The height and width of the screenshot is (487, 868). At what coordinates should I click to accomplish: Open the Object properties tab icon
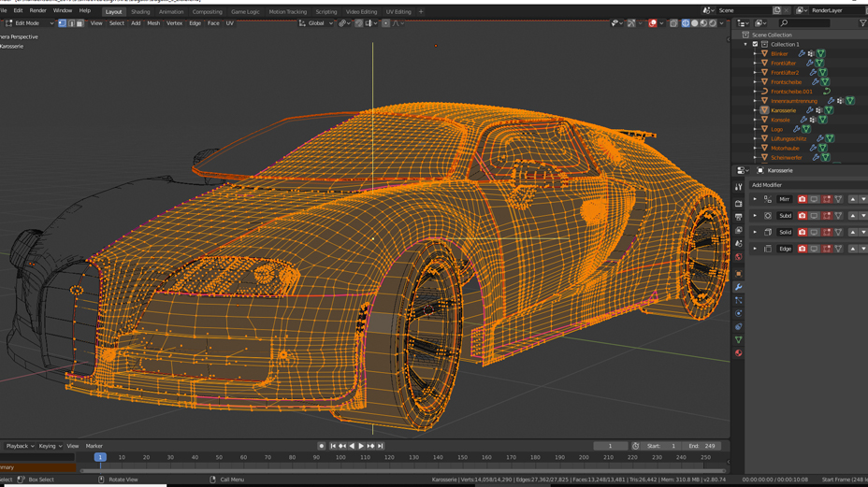point(739,273)
